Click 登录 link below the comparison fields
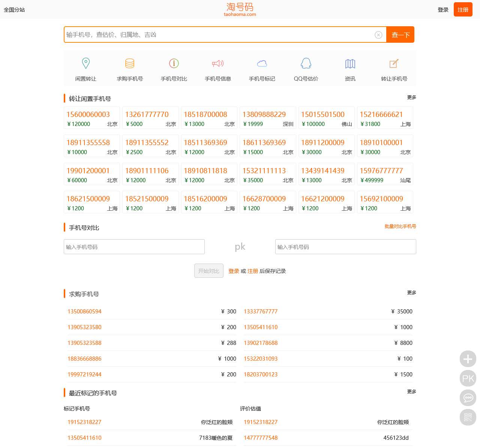 point(234,271)
